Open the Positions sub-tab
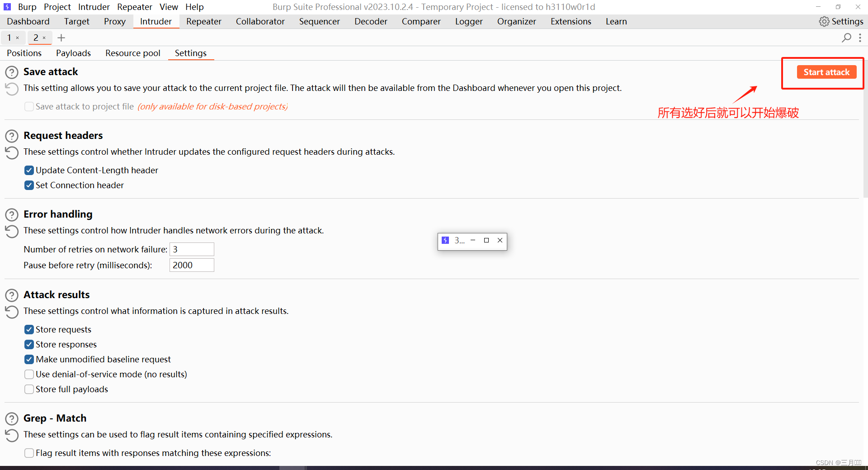Image resolution: width=868 pixels, height=470 pixels. [x=24, y=53]
